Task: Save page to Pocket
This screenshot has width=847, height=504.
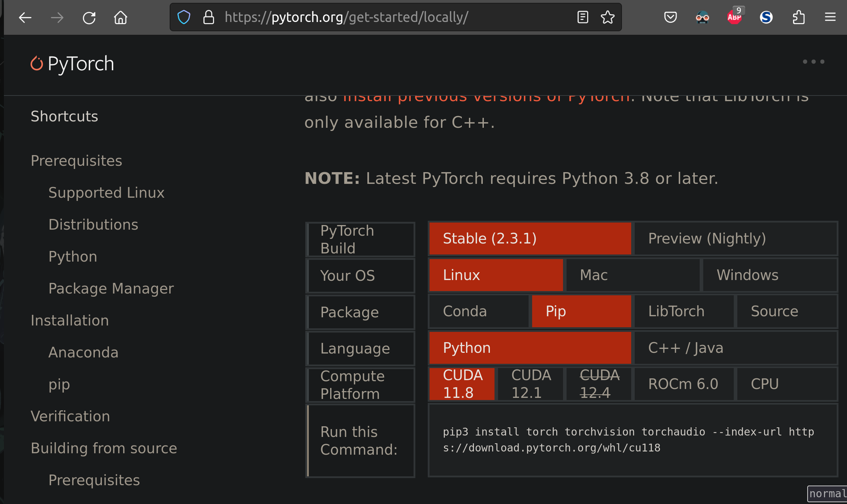Action: (x=670, y=17)
